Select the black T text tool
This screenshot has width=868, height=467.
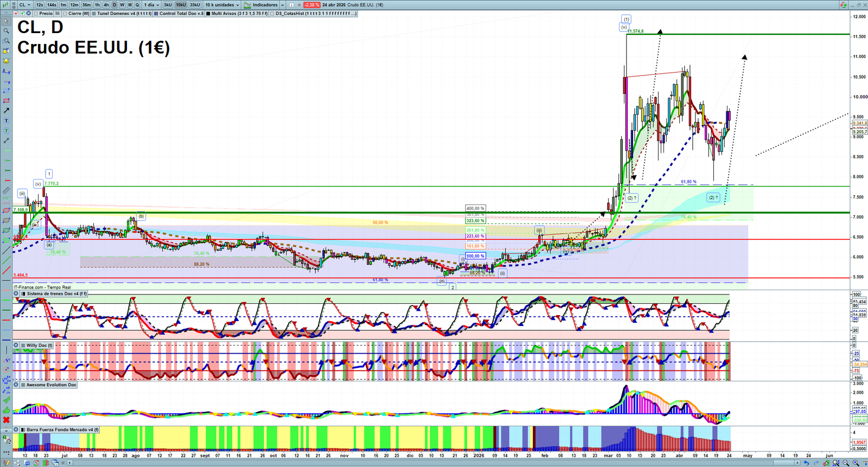pos(6,120)
